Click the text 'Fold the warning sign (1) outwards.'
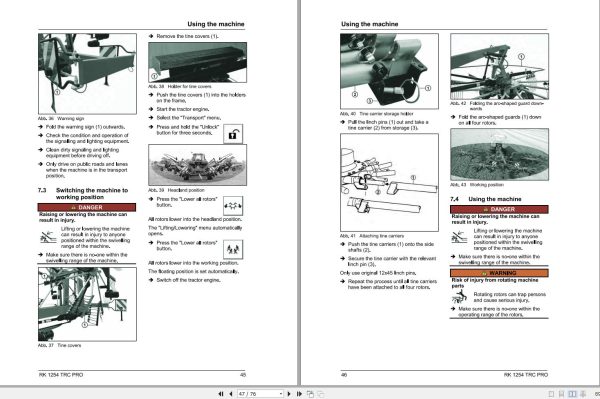This screenshot has height=399, width=600. click(x=85, y=127)
